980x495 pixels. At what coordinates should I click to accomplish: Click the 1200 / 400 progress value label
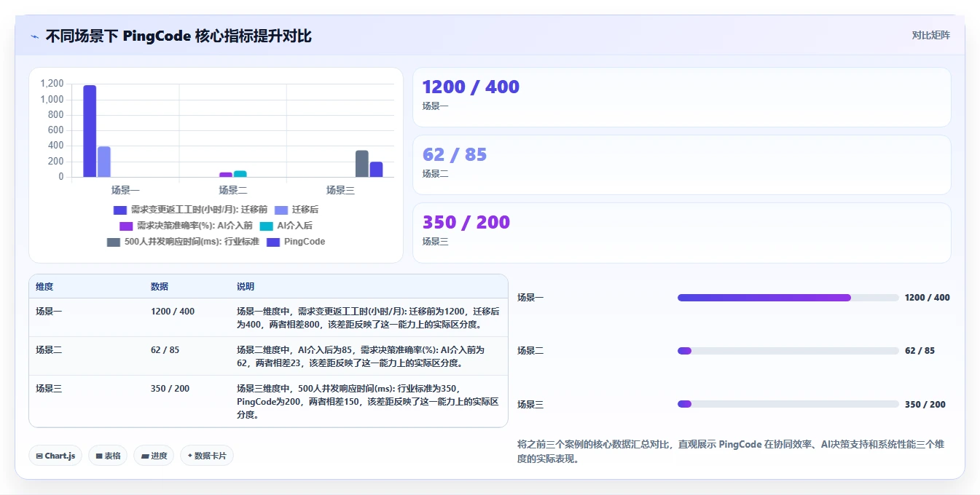click(x=927, y=298)
